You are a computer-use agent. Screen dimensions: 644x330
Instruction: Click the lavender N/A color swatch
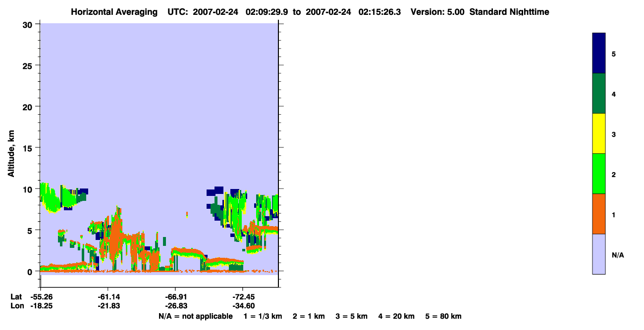(599, 254)
